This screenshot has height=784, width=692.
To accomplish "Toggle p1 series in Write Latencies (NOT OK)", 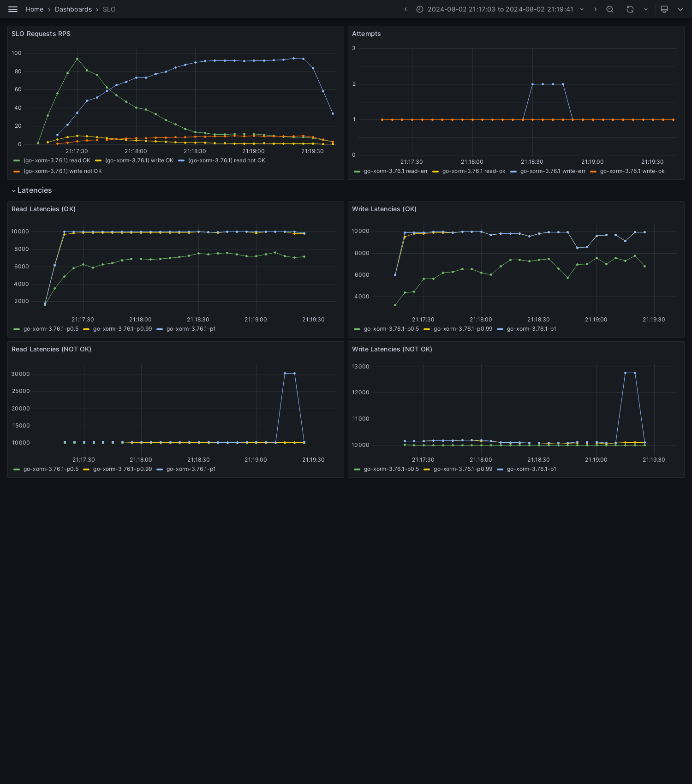I will (531, 469).
